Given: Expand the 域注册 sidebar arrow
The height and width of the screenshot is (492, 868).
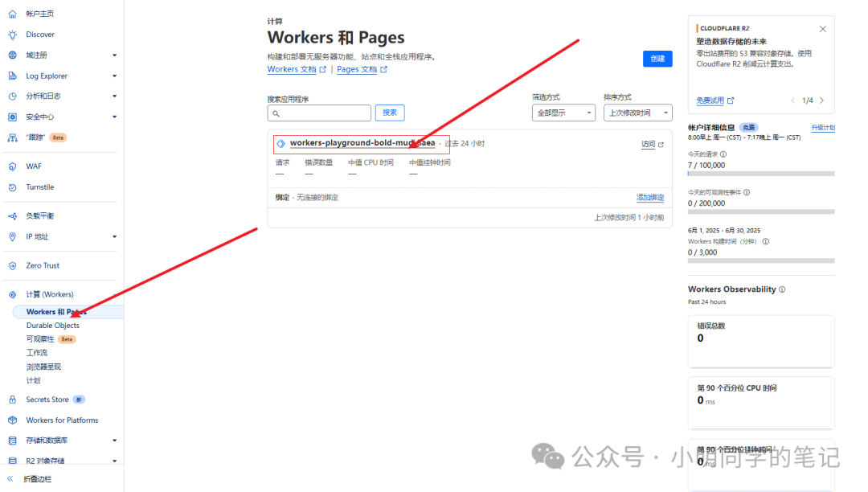Looking at the screenshot, I should coord(115,55).
